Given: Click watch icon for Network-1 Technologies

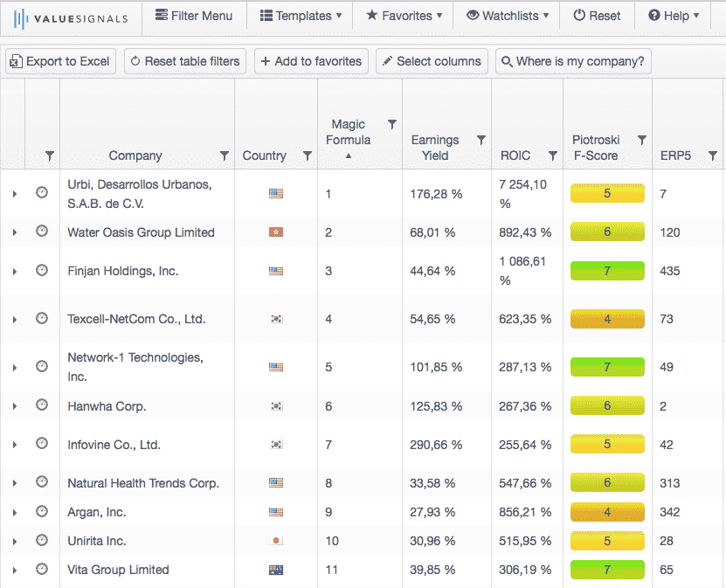Looking at the screenshot, I should (42, 366).
